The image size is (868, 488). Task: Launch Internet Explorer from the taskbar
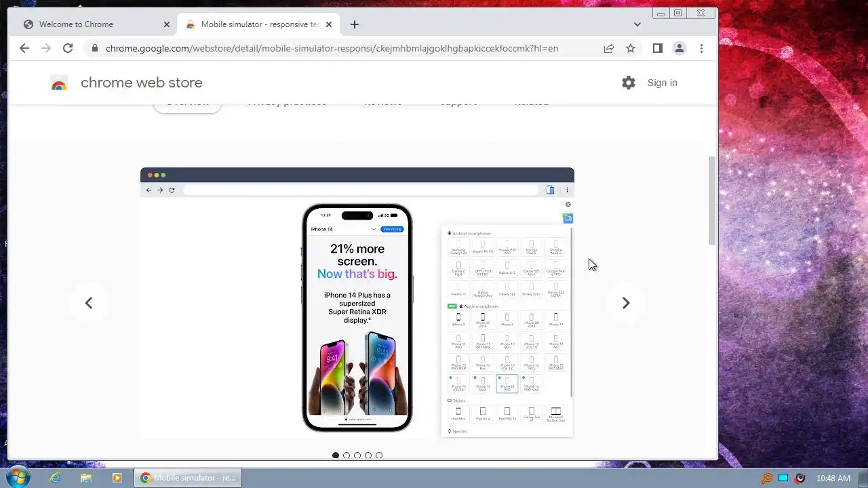pyautogui.click(x=55, y=478)
